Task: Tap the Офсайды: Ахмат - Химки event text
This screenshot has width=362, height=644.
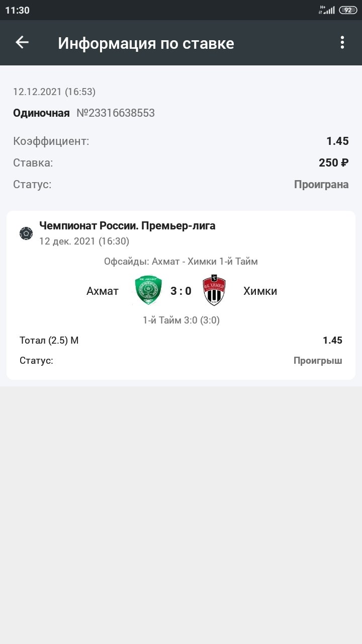Action: (x=181, y=262)
